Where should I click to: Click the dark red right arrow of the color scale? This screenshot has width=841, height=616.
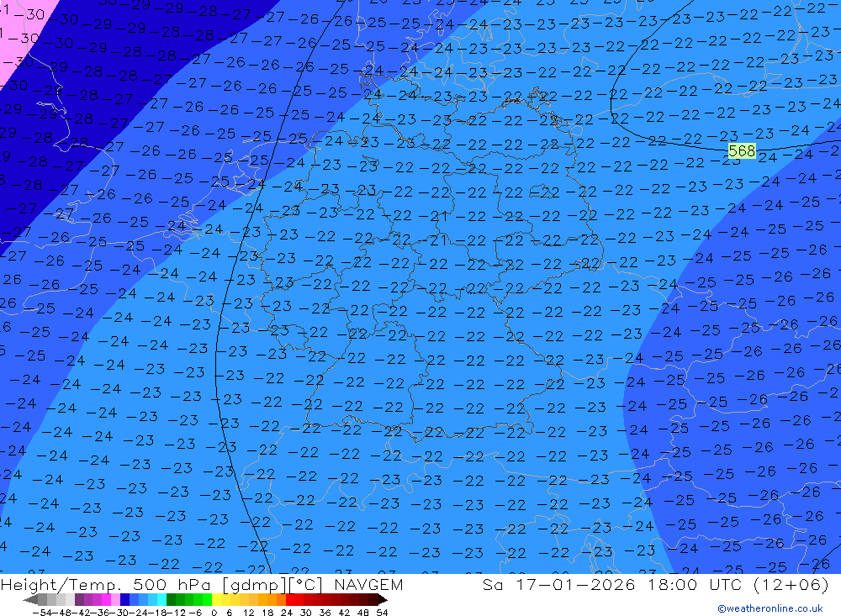click(x=383, y=599)
